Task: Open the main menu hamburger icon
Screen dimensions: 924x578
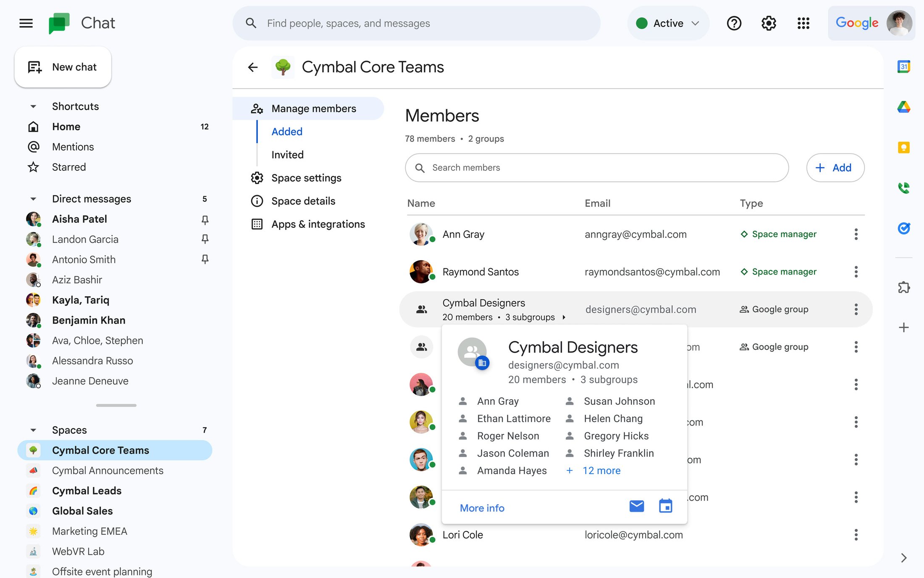Action: pyautogui.click(x=26, y=23)
